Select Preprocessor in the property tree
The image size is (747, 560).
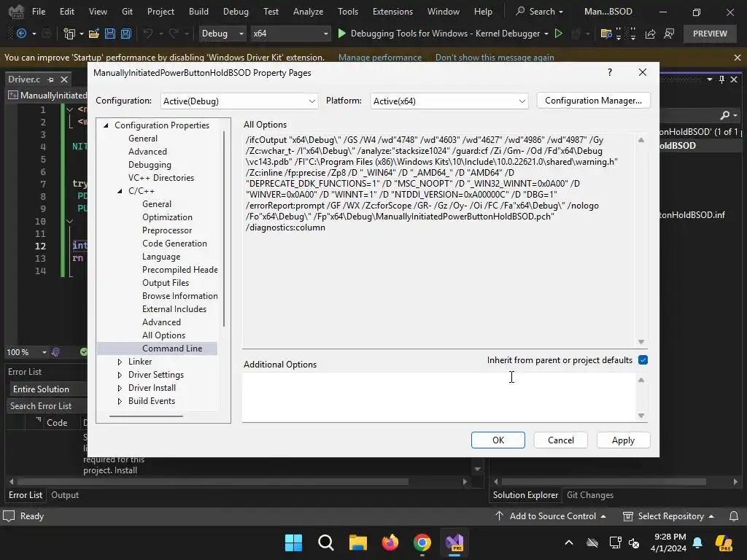[x=167, y=230]
